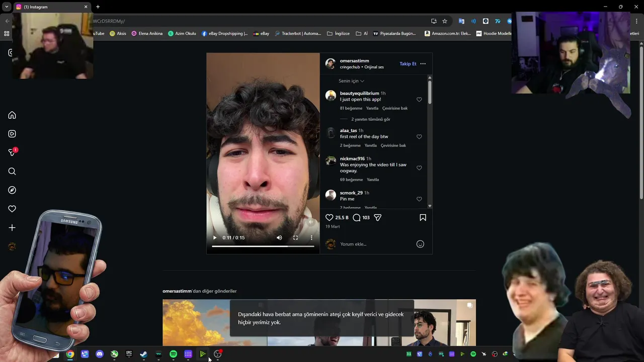
Task: Open eBay Dropshipping bookmark
Action: pos(224,34)
